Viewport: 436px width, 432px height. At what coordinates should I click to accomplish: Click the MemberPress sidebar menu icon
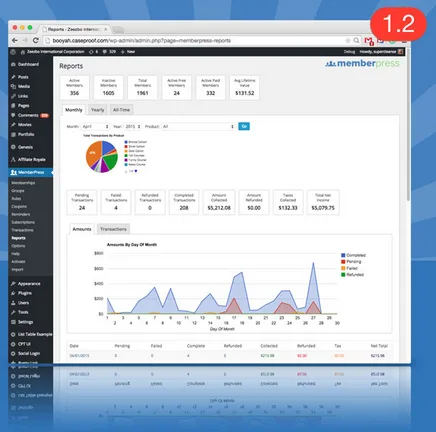tap(14, 172)
